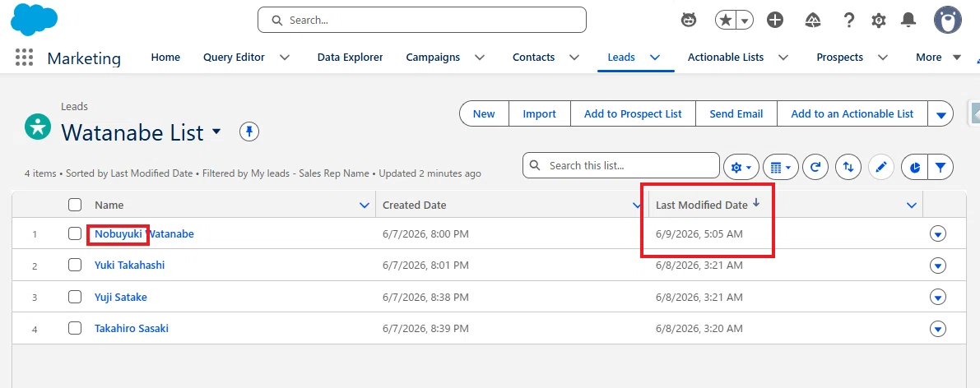Open List View Controls gear menu
The height and width of the screenshot is (388, 980).
(x=741, y=167)
